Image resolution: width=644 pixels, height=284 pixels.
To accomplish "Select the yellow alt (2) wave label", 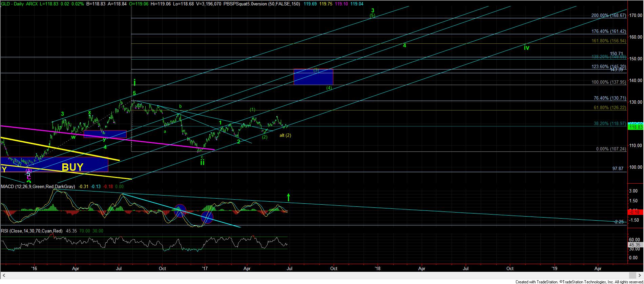I will coord(285,135).
